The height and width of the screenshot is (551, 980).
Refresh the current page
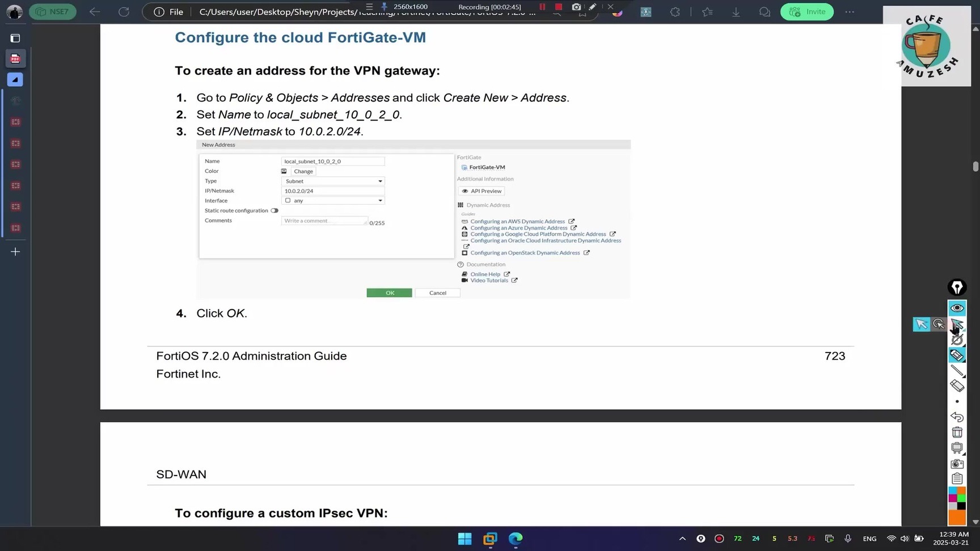(124, 11)
